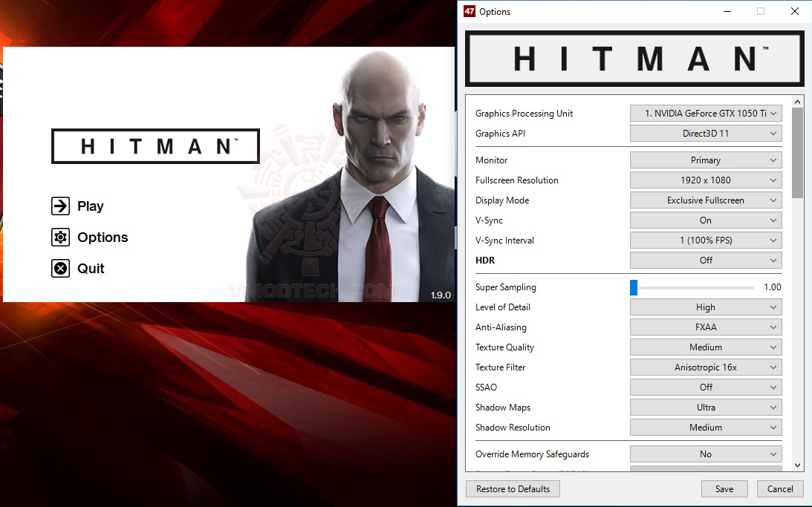Click the Graphics Processing Unit label
This screenshot has width=812, height=507.
pyautogui.click(x=524, y=114)
